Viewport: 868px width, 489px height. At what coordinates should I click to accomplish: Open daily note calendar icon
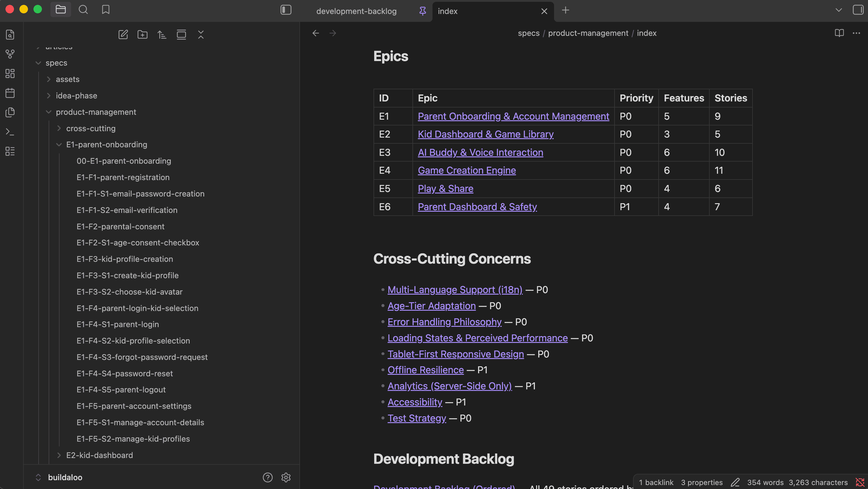tap(10, 93)
